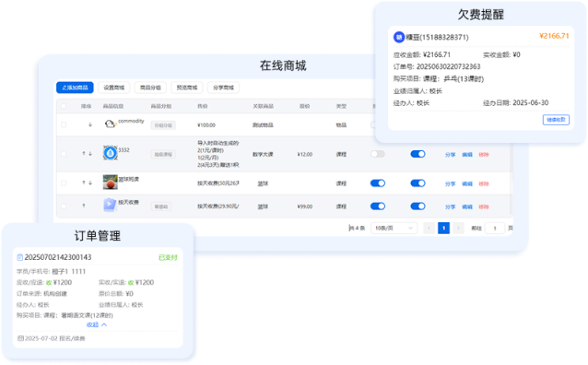Turn off the blue toggle in the 3332 row

click(x=417, y=154)
